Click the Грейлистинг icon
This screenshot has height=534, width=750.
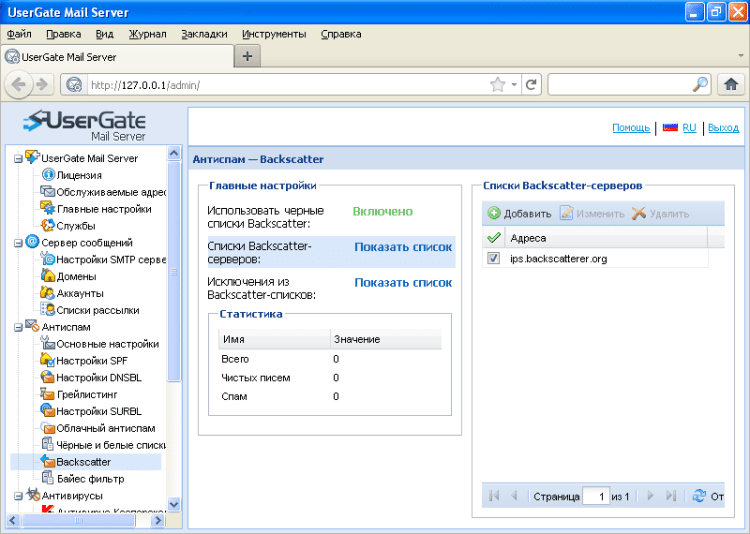(x=47, y=393)
